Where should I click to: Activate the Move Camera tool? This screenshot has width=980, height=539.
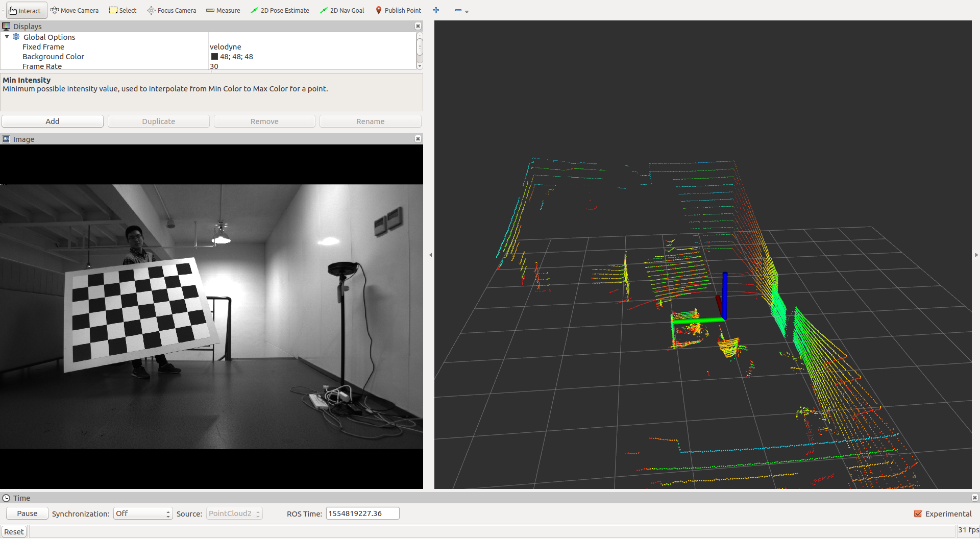point(75,10)
